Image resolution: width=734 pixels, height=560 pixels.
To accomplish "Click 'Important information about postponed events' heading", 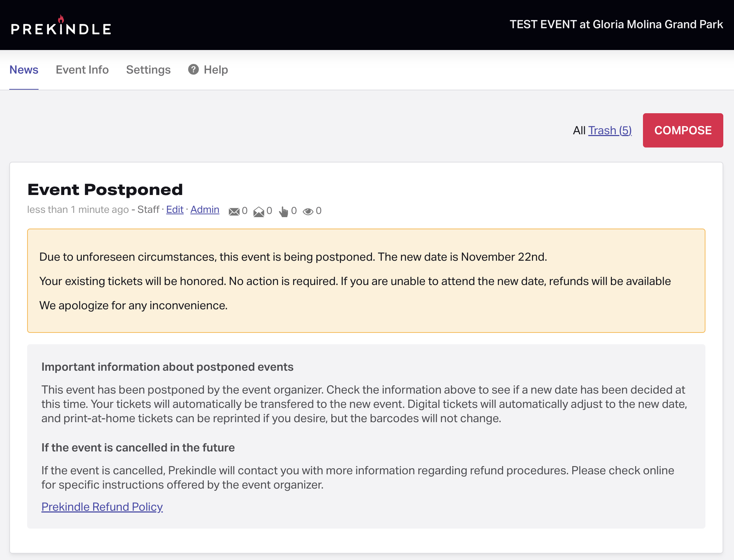I will pos(167,367).
